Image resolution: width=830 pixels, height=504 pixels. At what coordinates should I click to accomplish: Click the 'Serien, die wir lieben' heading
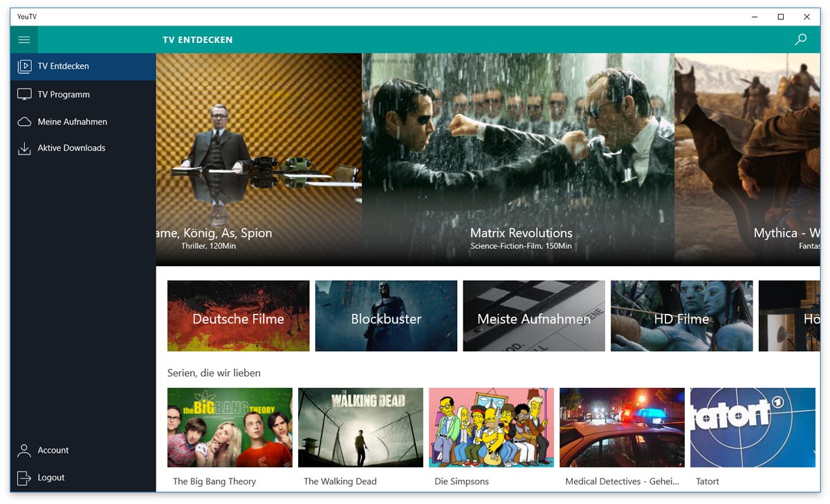(214, 373)
